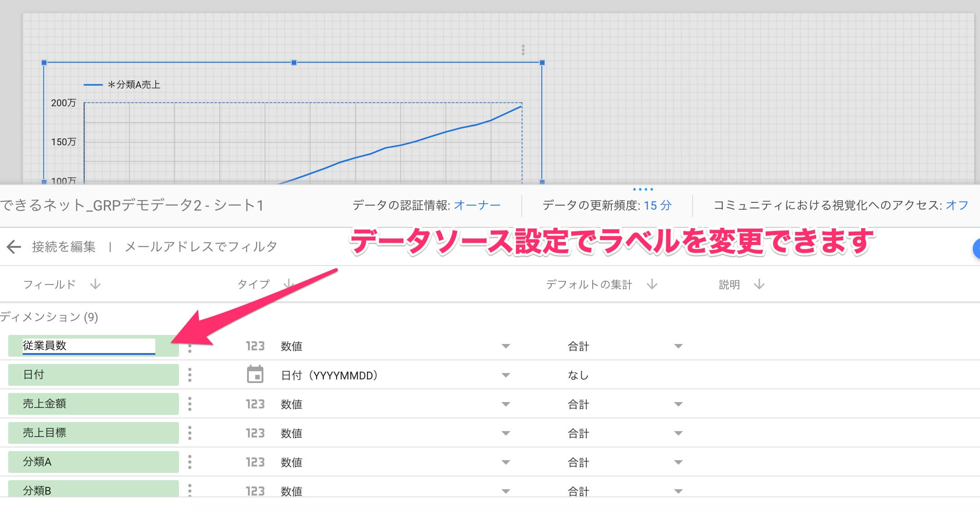Edit the 従業員数 field name input
Screen dimensions: 980x511
pyautogui.click(x=89, y=346)
